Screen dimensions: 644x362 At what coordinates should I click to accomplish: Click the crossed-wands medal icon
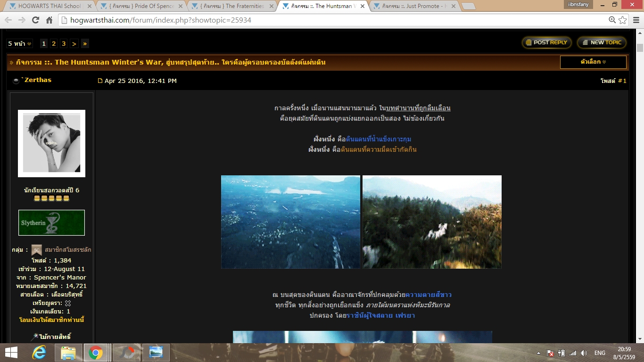tap(67, 303)
